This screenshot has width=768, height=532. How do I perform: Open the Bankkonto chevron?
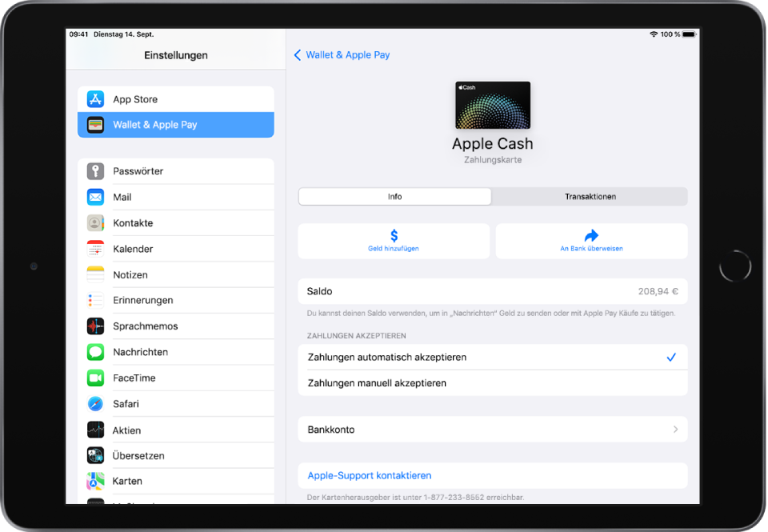click(675, 430)
